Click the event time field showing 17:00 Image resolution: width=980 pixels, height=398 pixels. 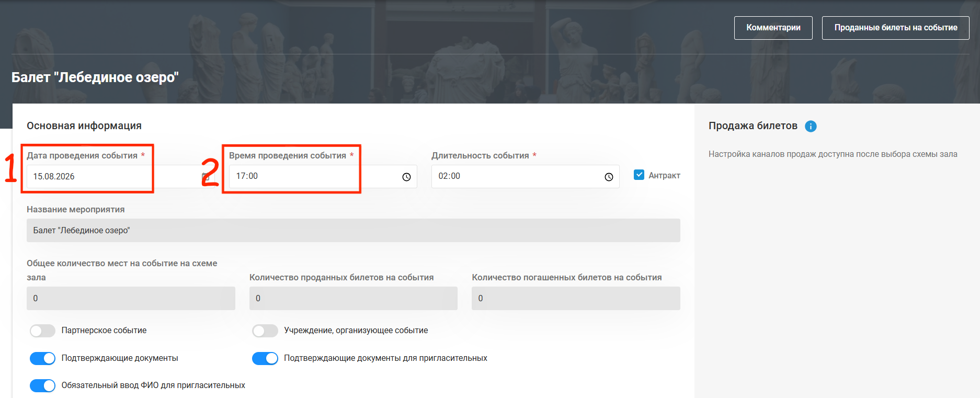click(x=323, y=177)
